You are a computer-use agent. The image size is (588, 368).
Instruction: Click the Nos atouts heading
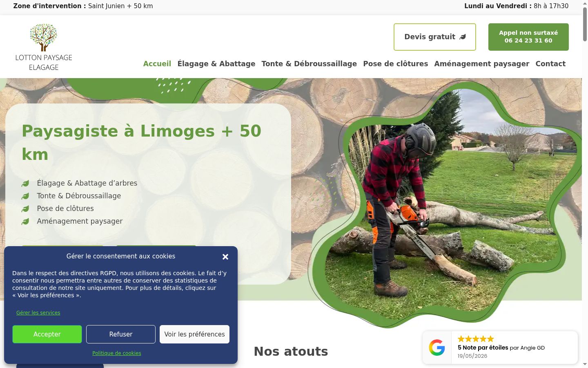click(291, 351)
